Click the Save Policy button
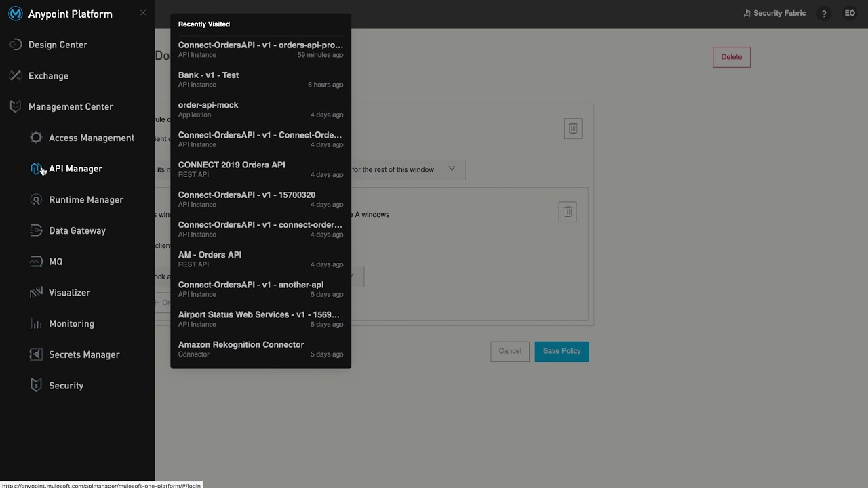The image size is (868, 488). point(562,351)
